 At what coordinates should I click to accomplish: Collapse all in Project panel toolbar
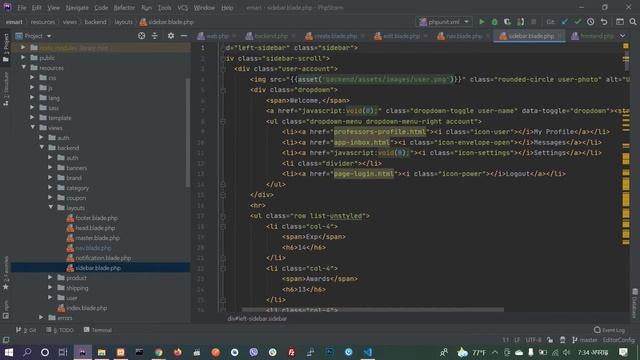pos(155,36)
